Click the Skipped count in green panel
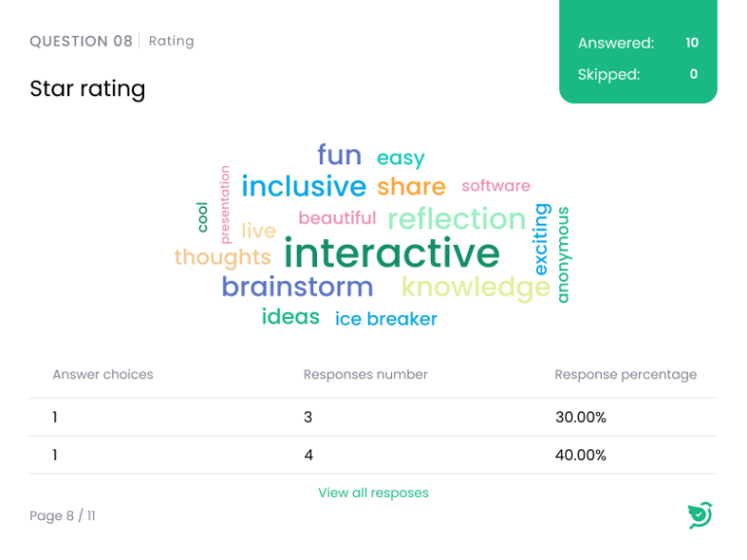Image resolution: width=747 pixels, height=560 pixels. click(x=694, y=74)
